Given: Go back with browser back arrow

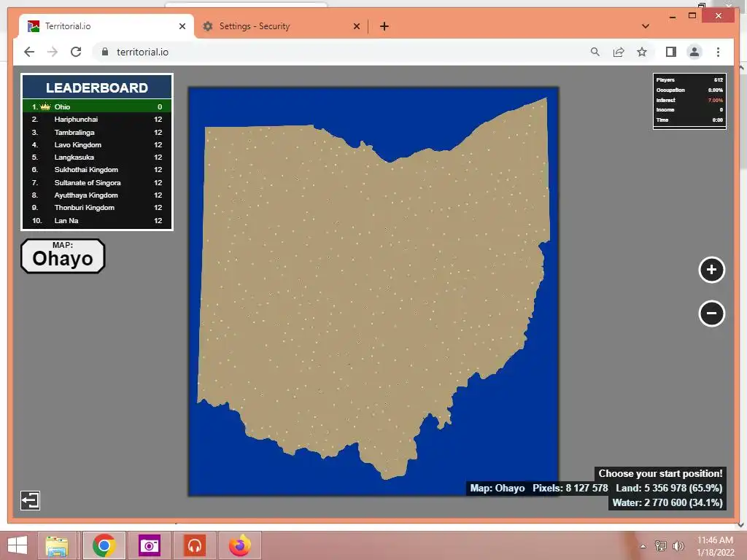Looking at the screenshot, I should 29,52.
